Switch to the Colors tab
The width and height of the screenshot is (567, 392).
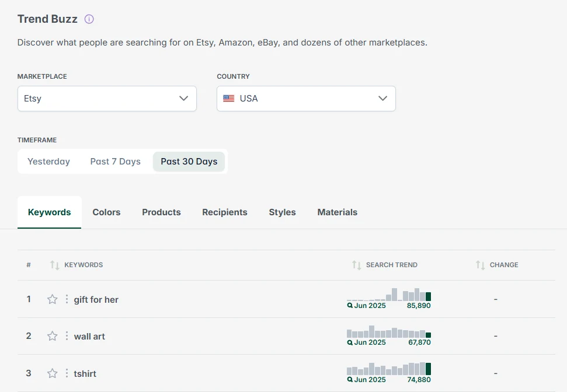point(106,212)
